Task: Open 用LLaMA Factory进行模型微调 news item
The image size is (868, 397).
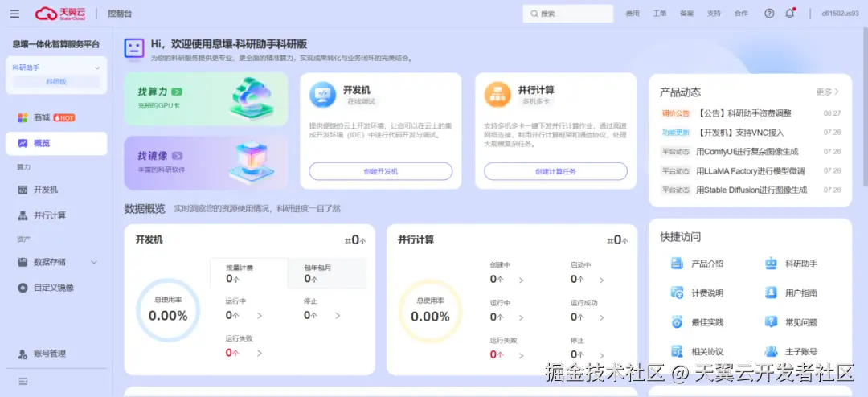Action: tap(751, 171)
